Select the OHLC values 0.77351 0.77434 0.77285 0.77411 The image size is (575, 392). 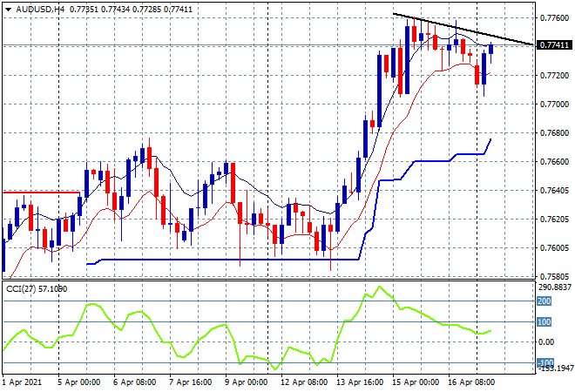click(131, 10)
